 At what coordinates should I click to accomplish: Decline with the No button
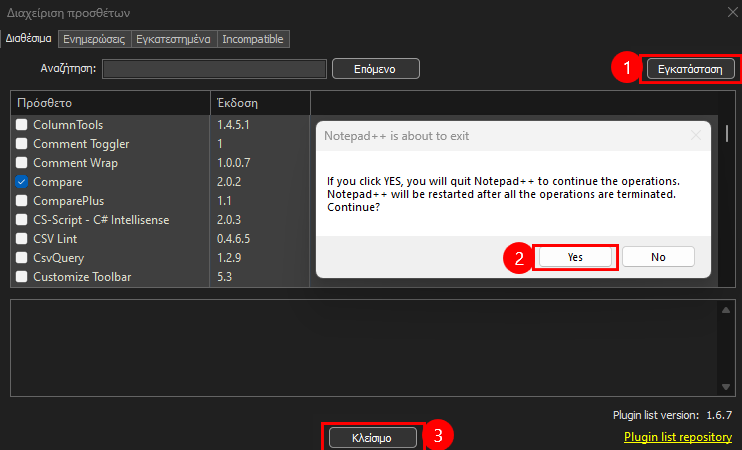[x=658, y=257]
